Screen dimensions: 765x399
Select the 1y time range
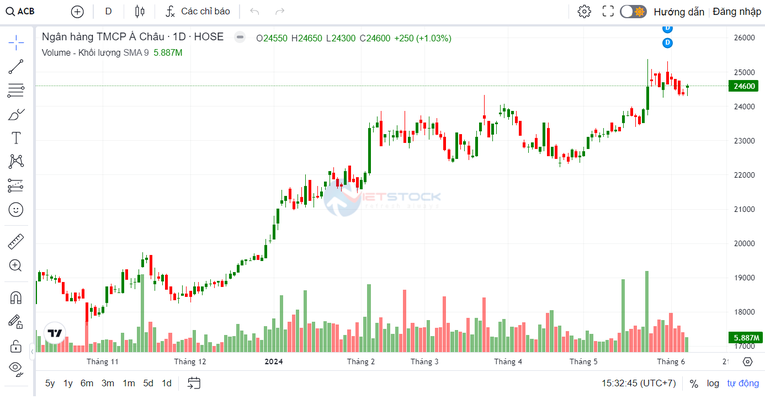(68, 383)
